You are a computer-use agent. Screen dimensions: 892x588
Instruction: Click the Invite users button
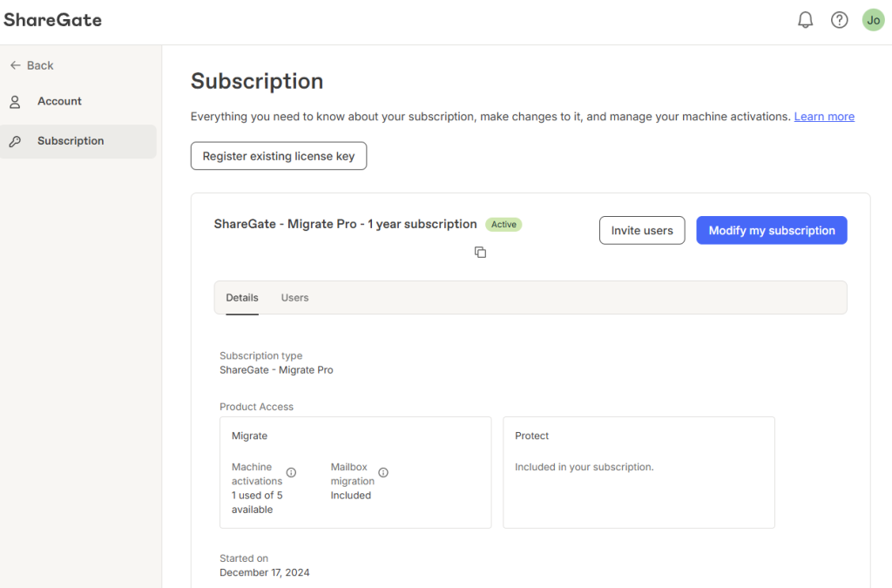[642, 230]
